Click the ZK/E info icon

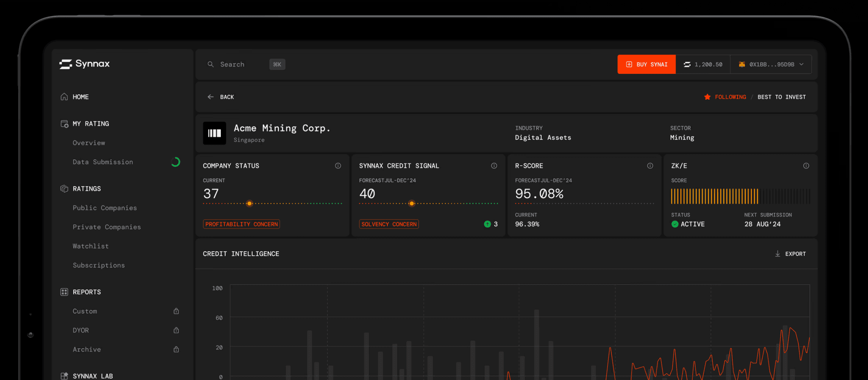point(806,166)
